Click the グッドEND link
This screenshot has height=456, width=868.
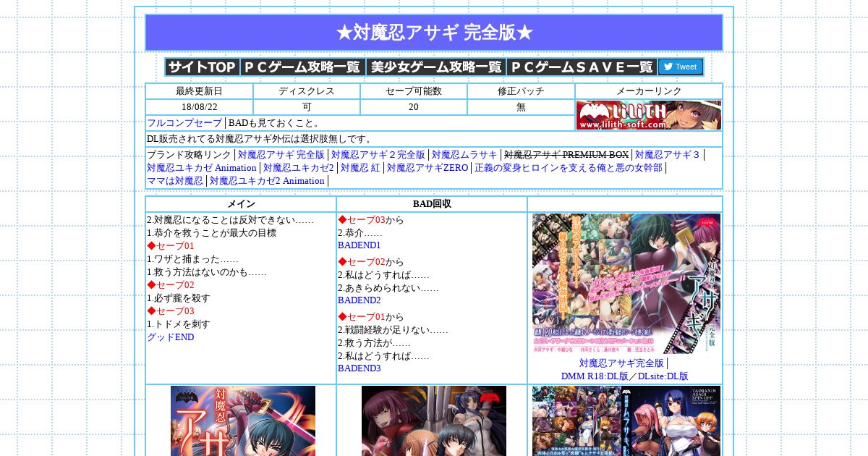click(x=170, y=337)
